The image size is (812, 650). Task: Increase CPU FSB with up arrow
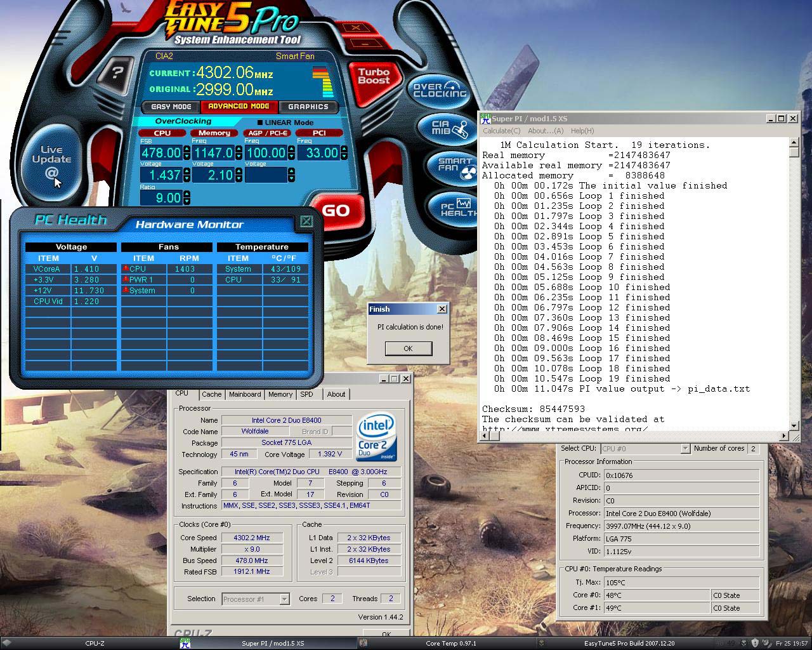[x=187, y=149]
